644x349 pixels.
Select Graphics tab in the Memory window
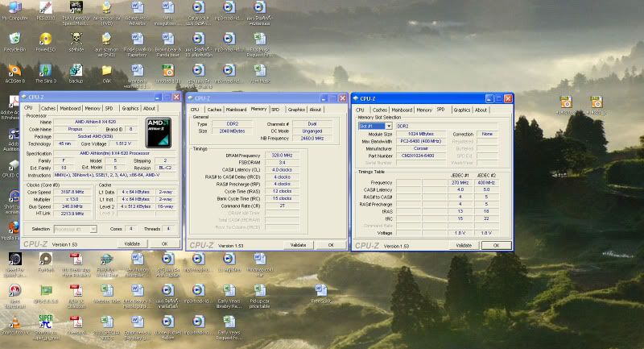[x=296, y=110]
